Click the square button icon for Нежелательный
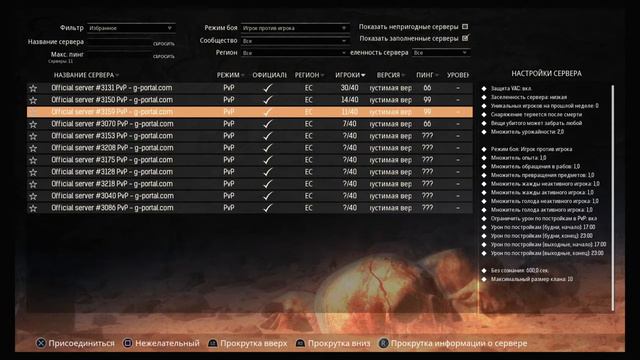Screen dimensions: 640x360 127,343
